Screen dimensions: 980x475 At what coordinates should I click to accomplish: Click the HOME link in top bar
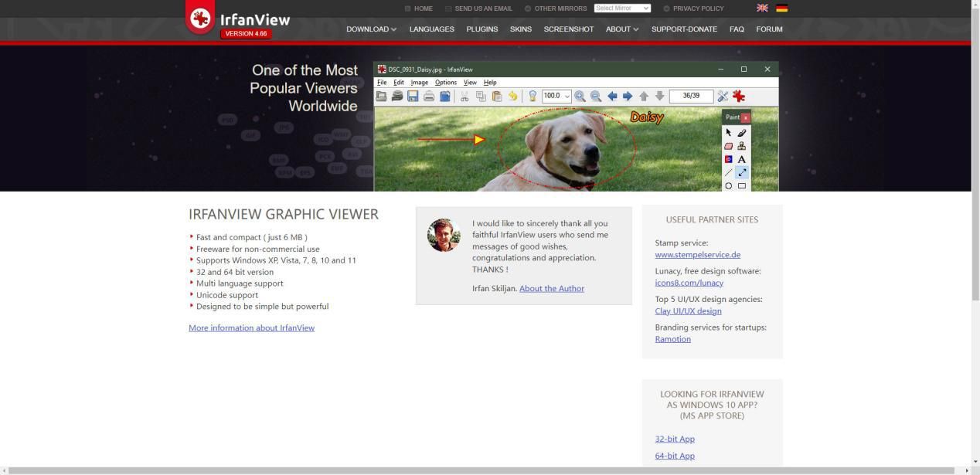(423, 8)
